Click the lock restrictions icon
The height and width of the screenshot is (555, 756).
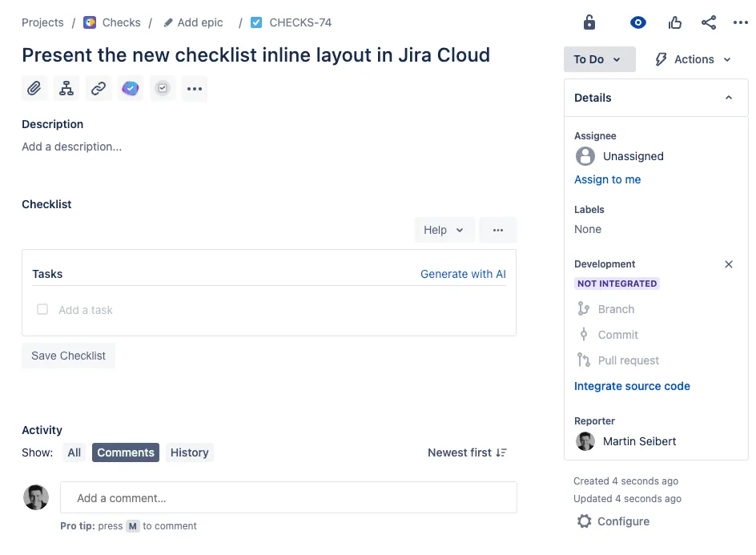[x=589, y=22]
